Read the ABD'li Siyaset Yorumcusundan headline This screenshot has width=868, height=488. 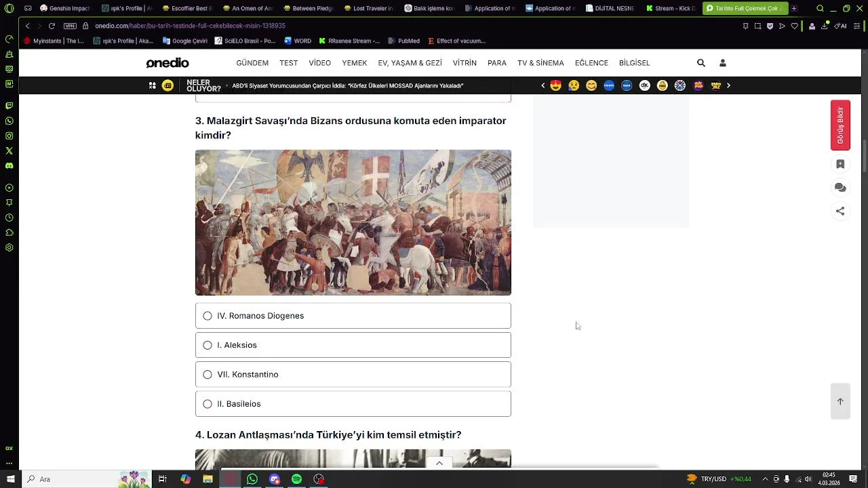click(348, 86)
